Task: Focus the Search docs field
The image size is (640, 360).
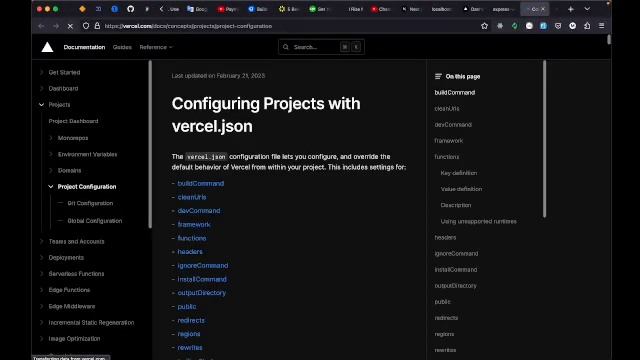Action: point(321,47)
